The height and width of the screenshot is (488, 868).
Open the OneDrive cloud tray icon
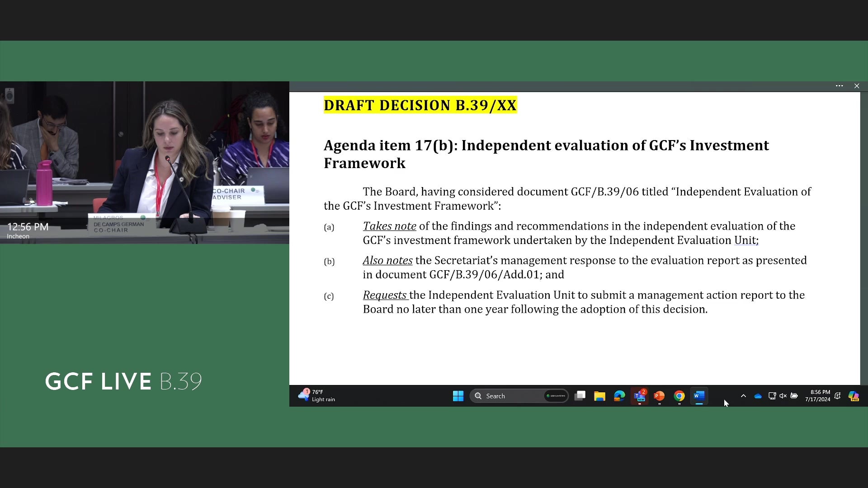pyautogui.click(x=758, y=396)
